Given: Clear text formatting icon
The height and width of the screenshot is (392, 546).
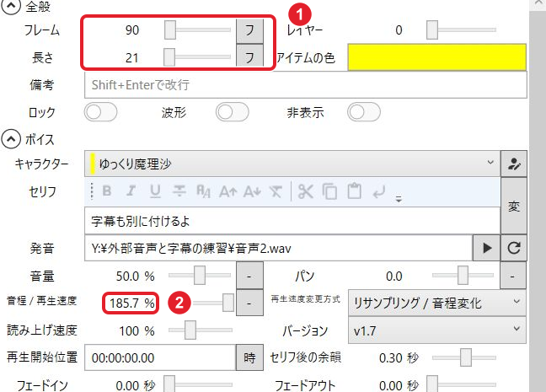Looking at the screenshot, I should point(276,191).
